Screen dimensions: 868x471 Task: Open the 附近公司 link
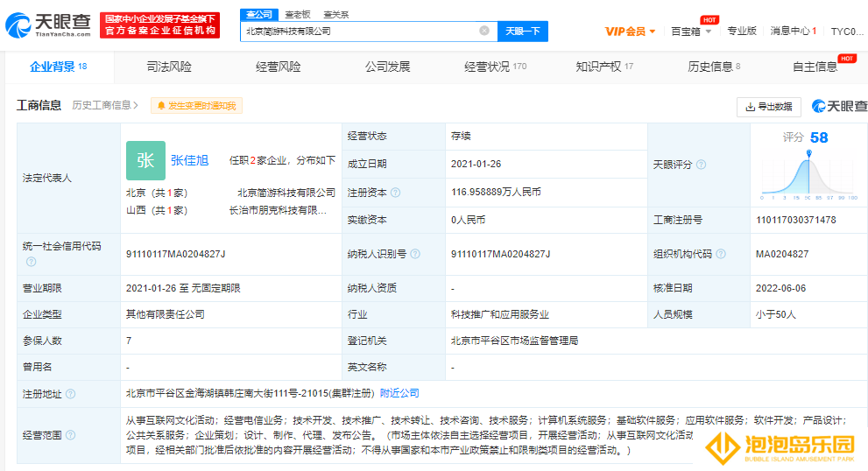(x=399, y=393)
